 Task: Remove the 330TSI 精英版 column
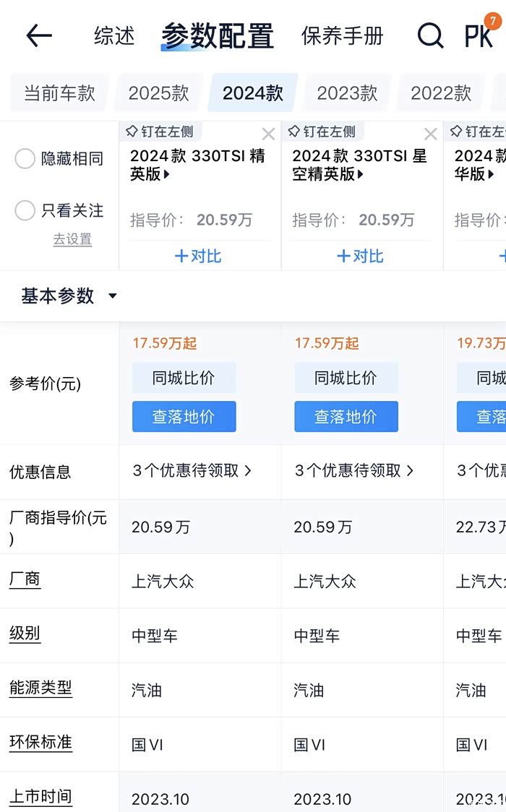click(268, 134)
